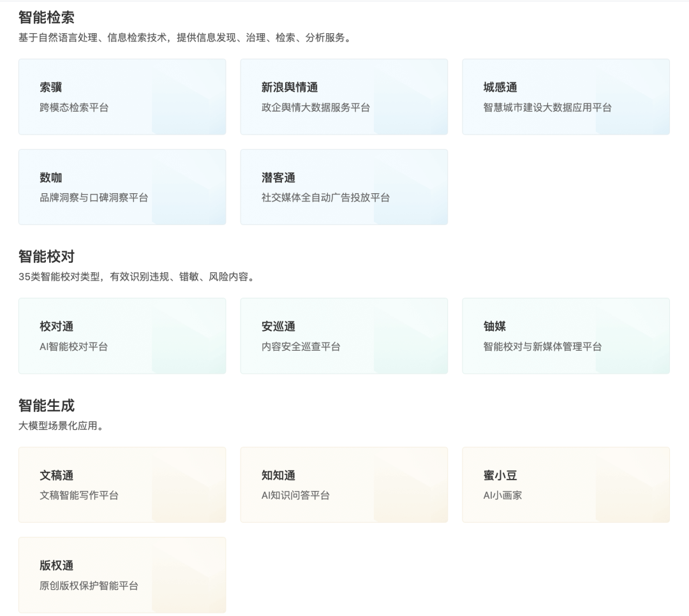Click the 大模型场景化应用 description text
This screenshot has height=616, width=689.
[62, 426]
